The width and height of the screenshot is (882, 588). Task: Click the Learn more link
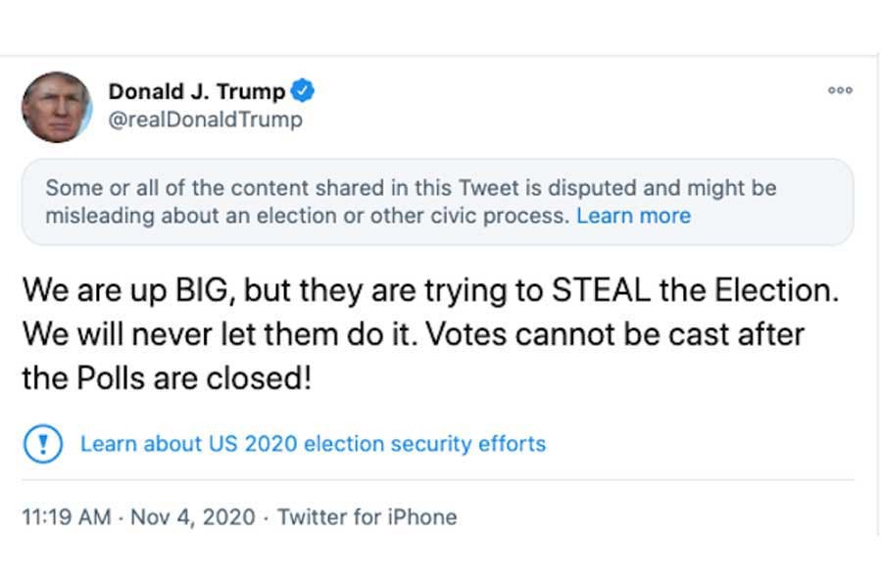point(633,216)
